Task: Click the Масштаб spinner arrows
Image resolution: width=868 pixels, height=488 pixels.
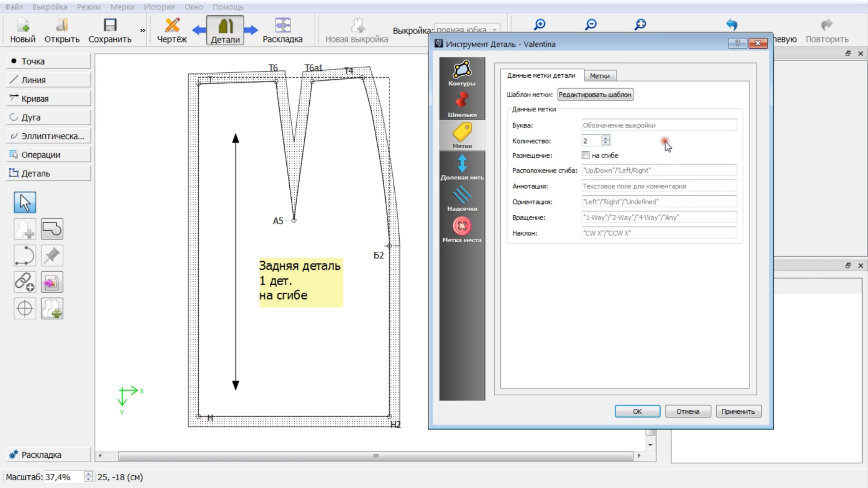Action: coord(88,477)
